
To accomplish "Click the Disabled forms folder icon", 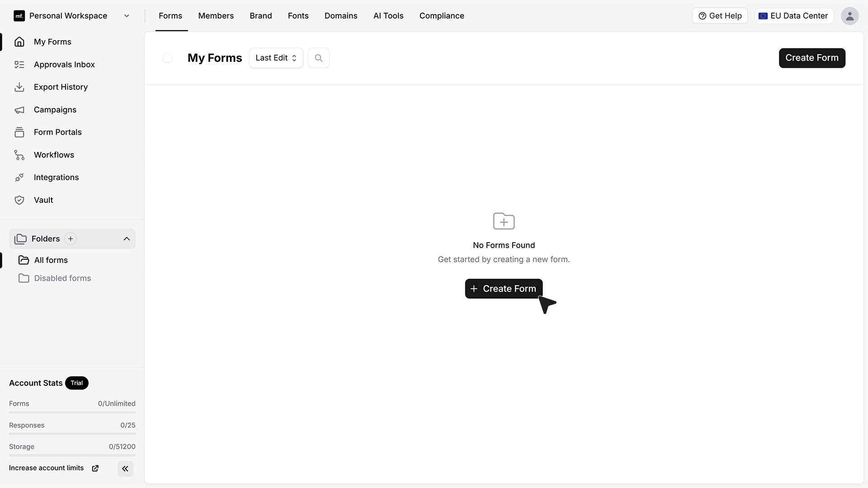I will (x=24, y=278).
